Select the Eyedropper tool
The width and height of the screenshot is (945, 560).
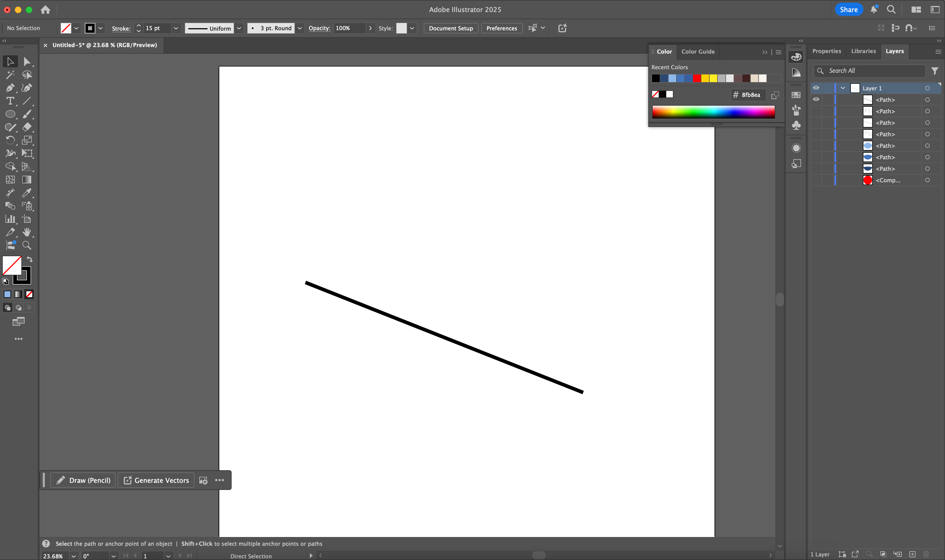[27, 193]
